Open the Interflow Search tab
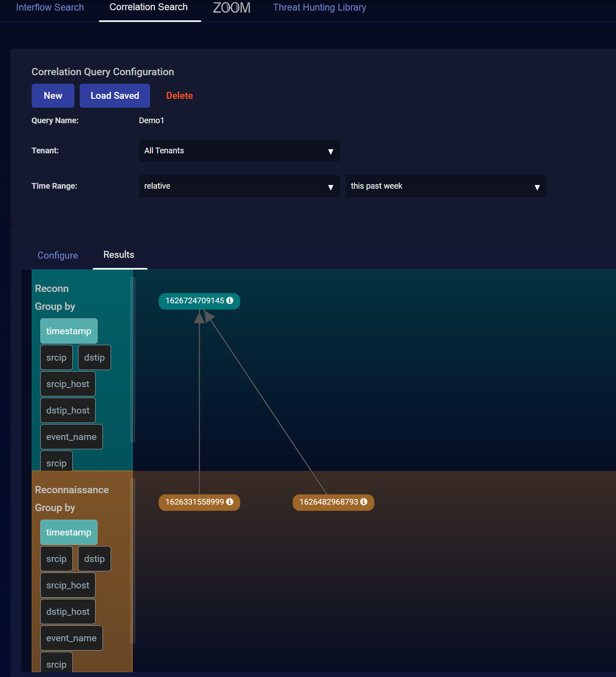Screen dimensions: 616x677 pyautogui.click(x=50, y=7)
